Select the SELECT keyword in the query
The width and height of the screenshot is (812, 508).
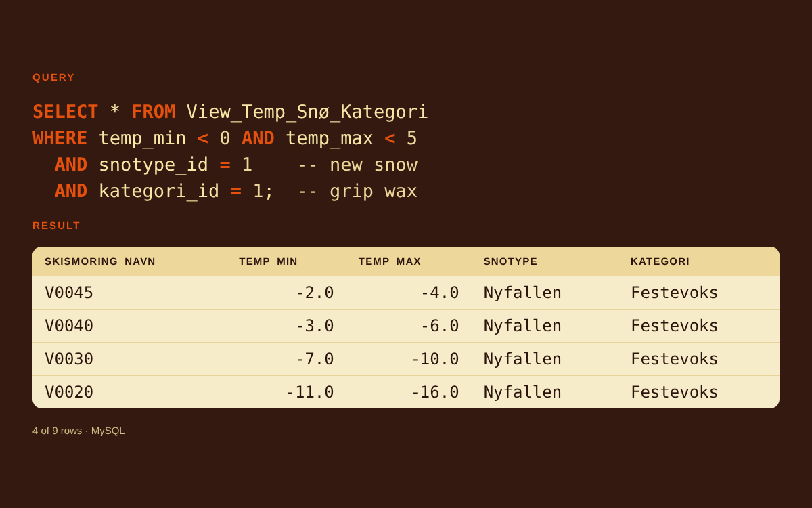(66, 112)
